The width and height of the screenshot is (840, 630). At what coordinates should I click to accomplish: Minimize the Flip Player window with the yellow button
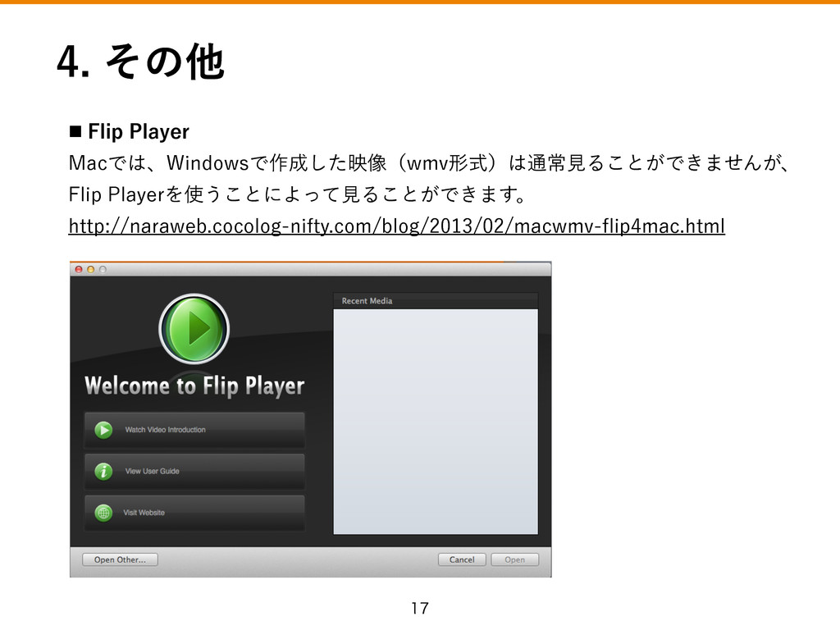coord(90,269)
